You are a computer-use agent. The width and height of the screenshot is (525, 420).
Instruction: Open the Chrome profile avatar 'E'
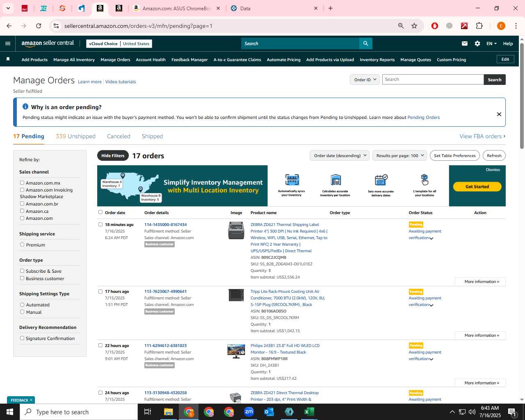pyautogui.click(x=501, y=26)
